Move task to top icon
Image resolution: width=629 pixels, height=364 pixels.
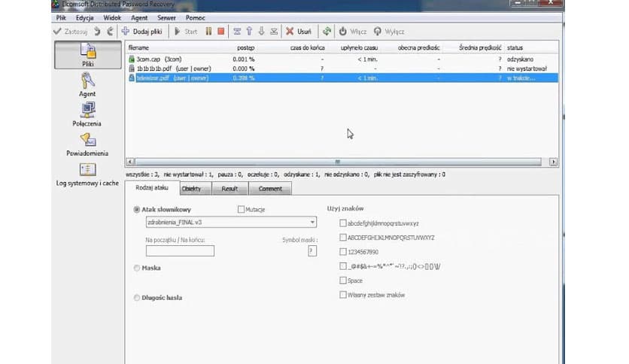[237, 32]
